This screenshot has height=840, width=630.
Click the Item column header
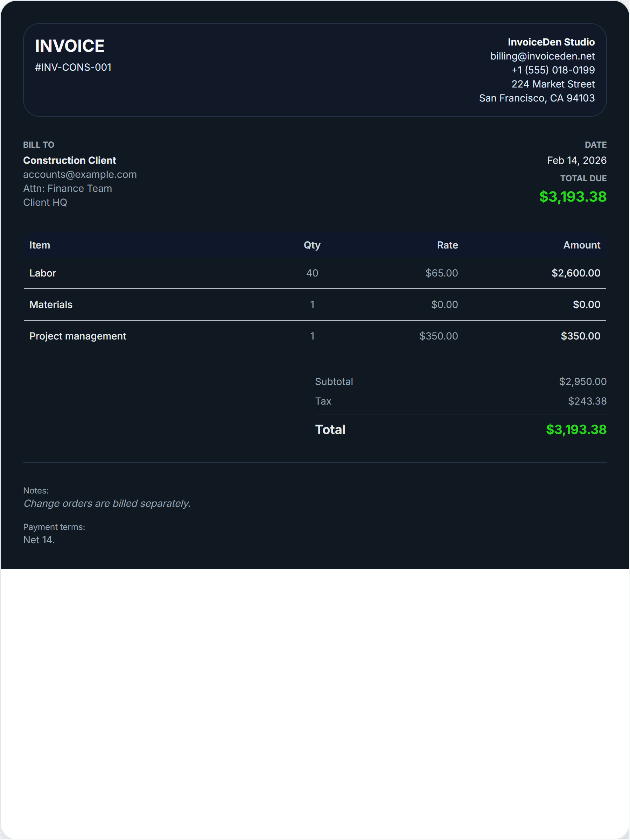40,245
